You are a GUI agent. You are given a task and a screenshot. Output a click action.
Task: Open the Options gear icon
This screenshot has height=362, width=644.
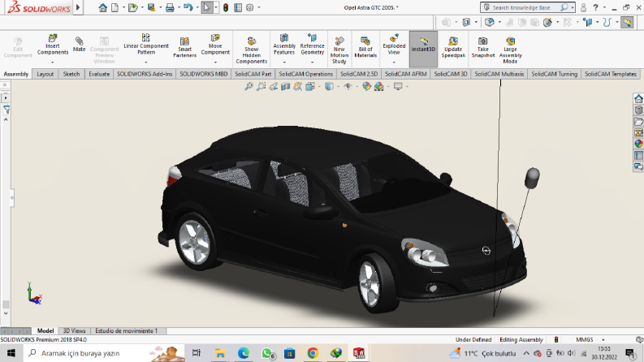[x=249, y=7]
